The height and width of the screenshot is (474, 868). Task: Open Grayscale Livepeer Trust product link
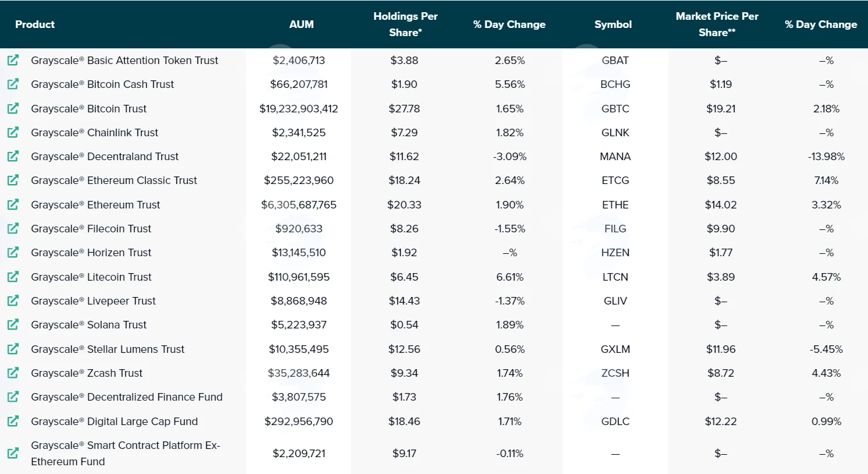[x=93, y=300]
